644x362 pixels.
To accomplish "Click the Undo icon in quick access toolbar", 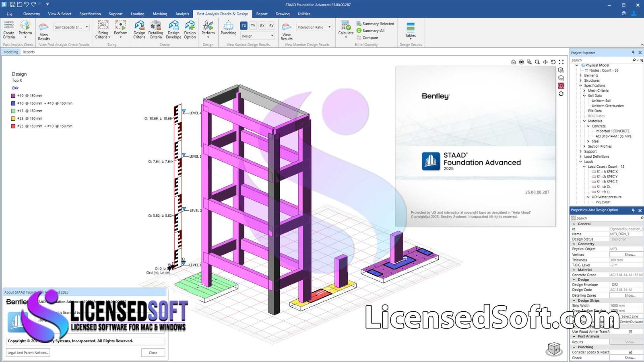I will pos(26,4).
